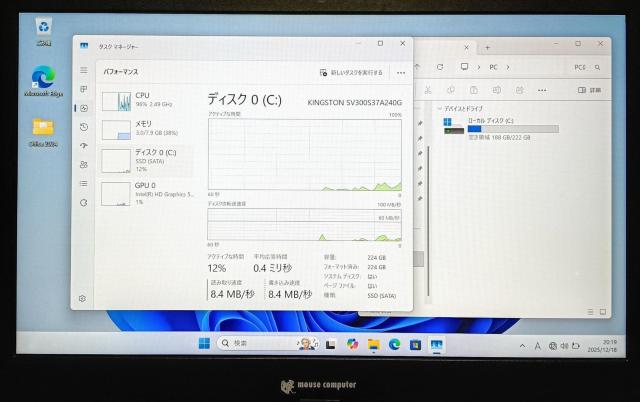Open the Windows Start button
640x402 pixels.
(x=204, y=344)
